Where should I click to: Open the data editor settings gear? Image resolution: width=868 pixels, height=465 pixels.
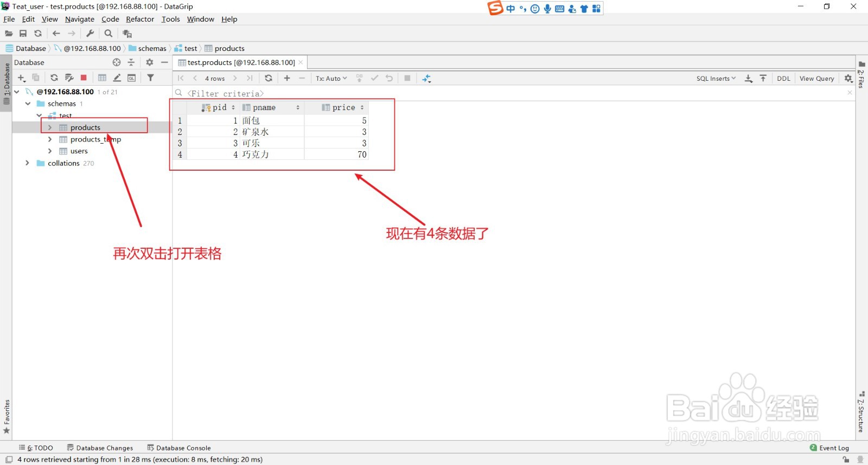coord(848,79)
